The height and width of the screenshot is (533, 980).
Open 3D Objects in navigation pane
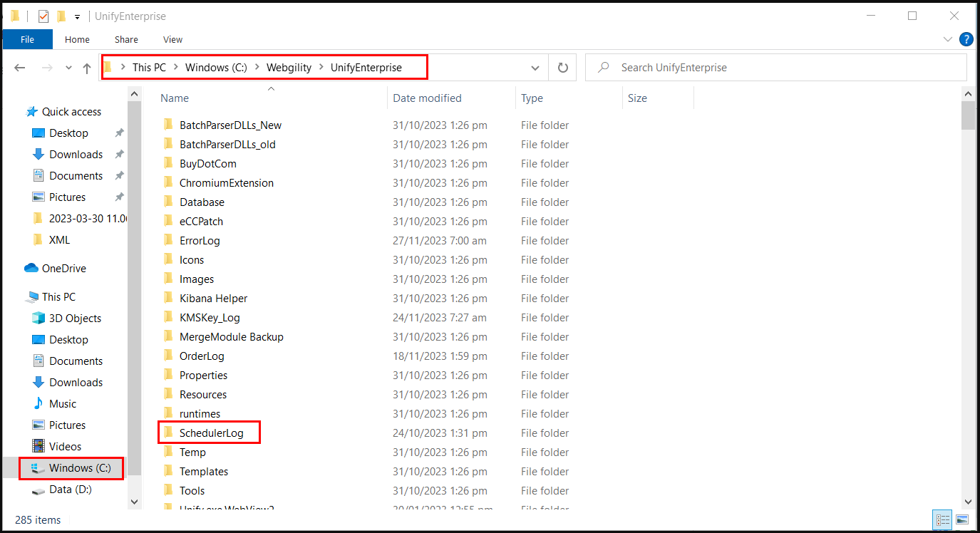[x=75, y=319]
